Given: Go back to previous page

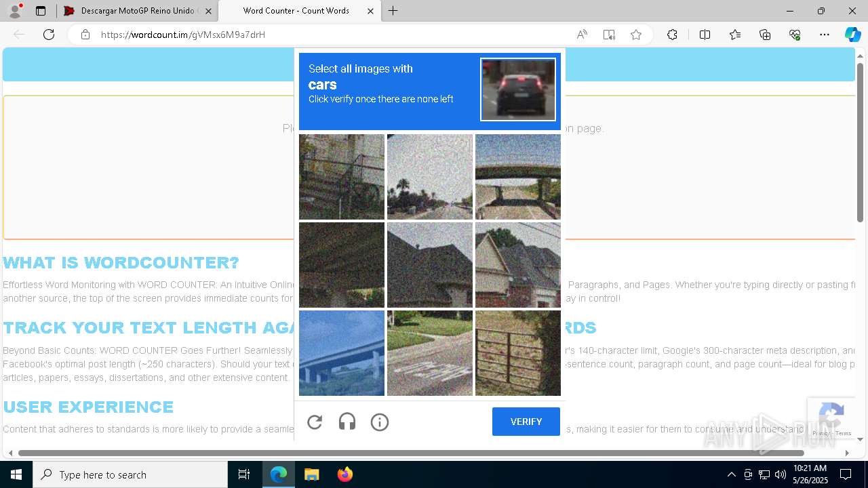Looking at the screenshot, I should [x=19, y=35].
